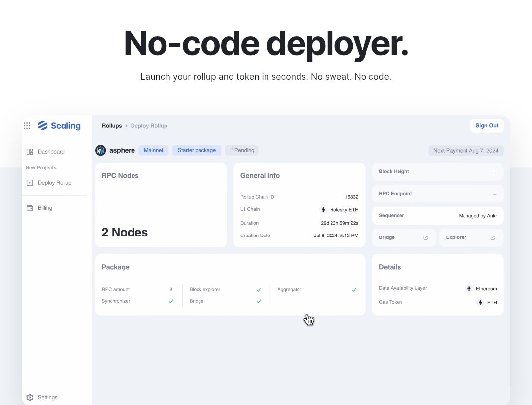Open the Explorer link card
Viewport: 532px width, 405px height.
(x=471, y=237)
